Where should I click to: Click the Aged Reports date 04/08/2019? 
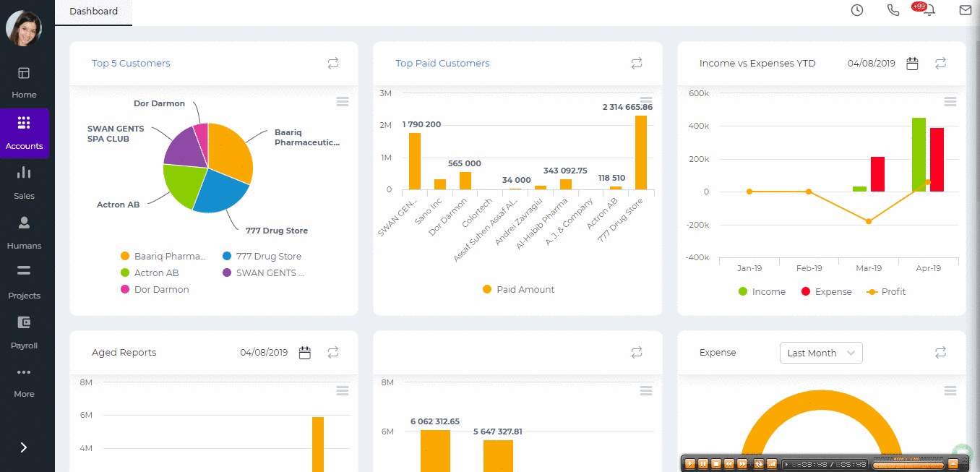(x=264, y=353)
